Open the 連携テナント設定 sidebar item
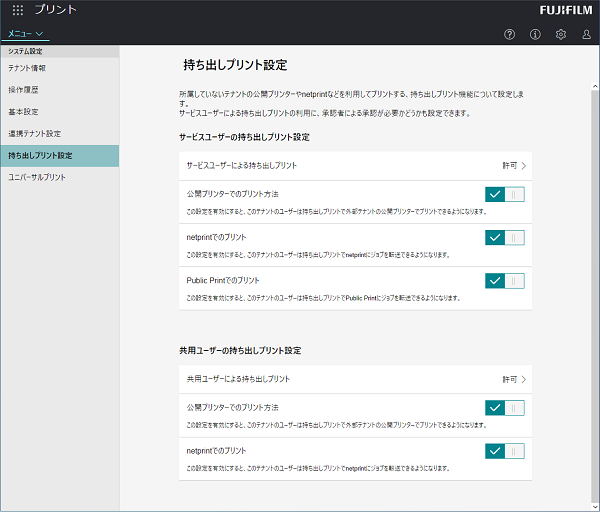The image size is (600, 512). point(60,134)
